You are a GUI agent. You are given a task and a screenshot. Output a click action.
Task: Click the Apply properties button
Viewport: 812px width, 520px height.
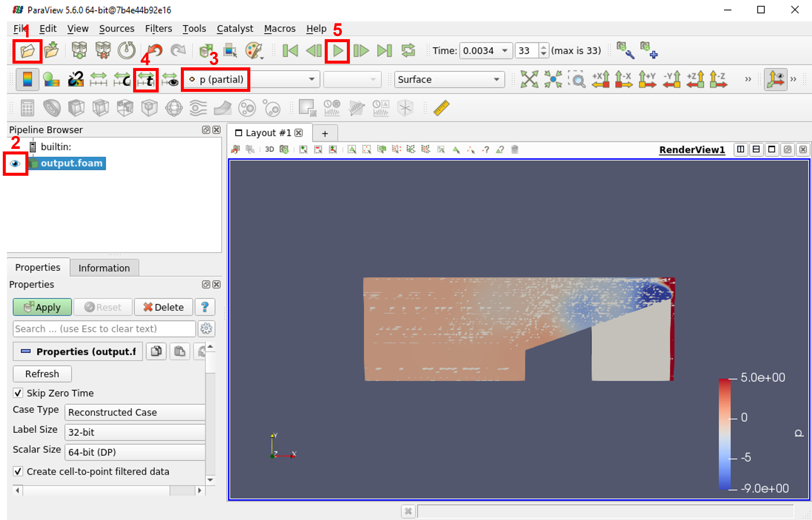[x=42, y=307]
